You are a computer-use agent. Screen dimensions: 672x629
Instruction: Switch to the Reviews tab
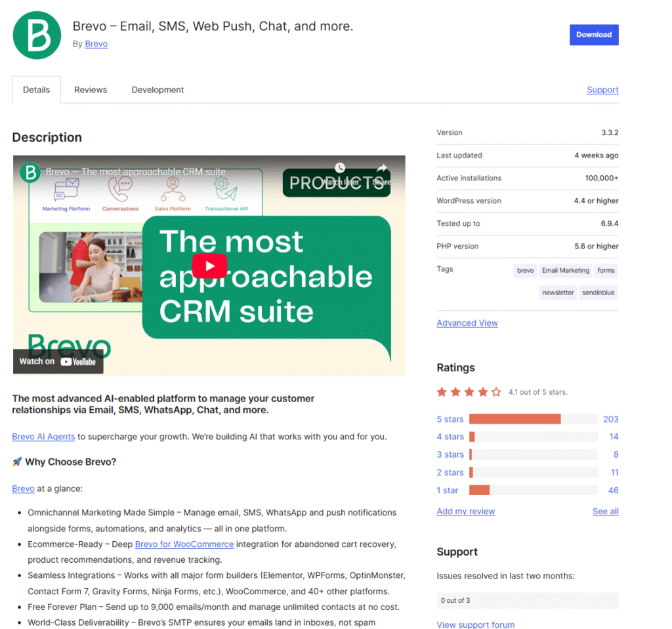[91, 89]
